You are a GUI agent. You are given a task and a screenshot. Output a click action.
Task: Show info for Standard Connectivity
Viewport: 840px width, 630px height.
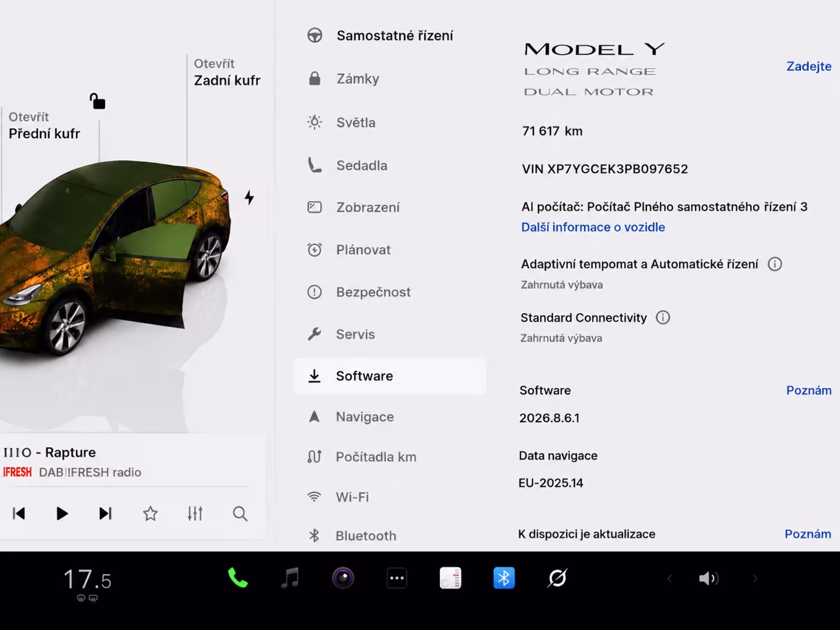(663, 318)
